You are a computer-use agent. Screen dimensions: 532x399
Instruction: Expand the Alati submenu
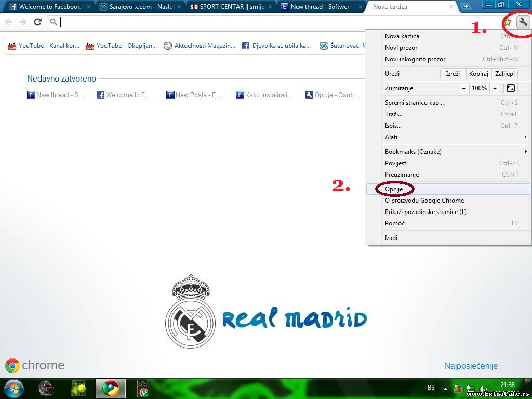(448, 137)
